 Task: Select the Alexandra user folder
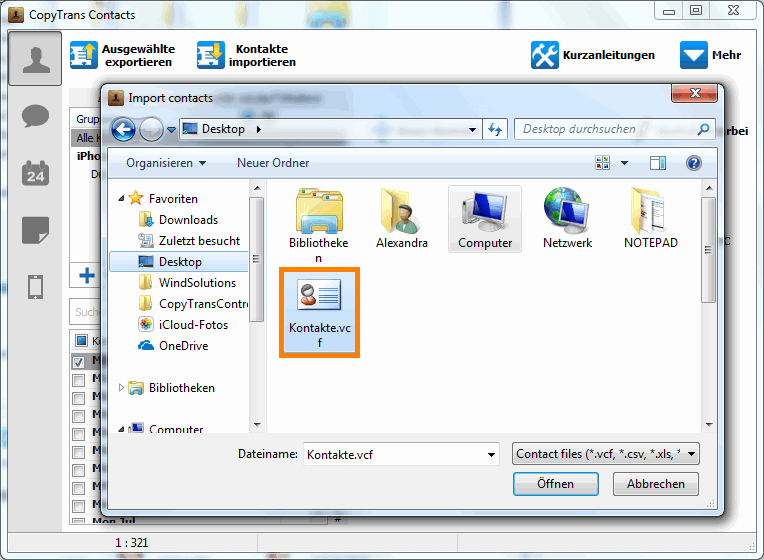(x=401, y=218)
